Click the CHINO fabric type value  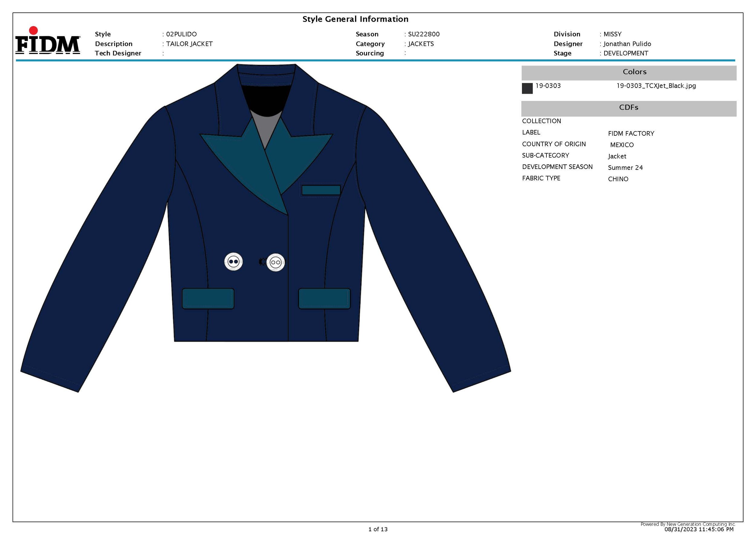coord(618,179)
